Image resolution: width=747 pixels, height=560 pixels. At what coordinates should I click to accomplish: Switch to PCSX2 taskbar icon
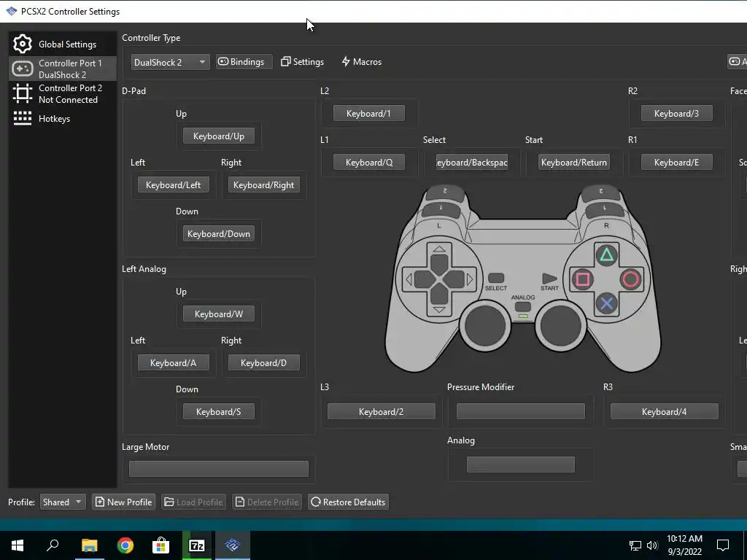[233, 545]
